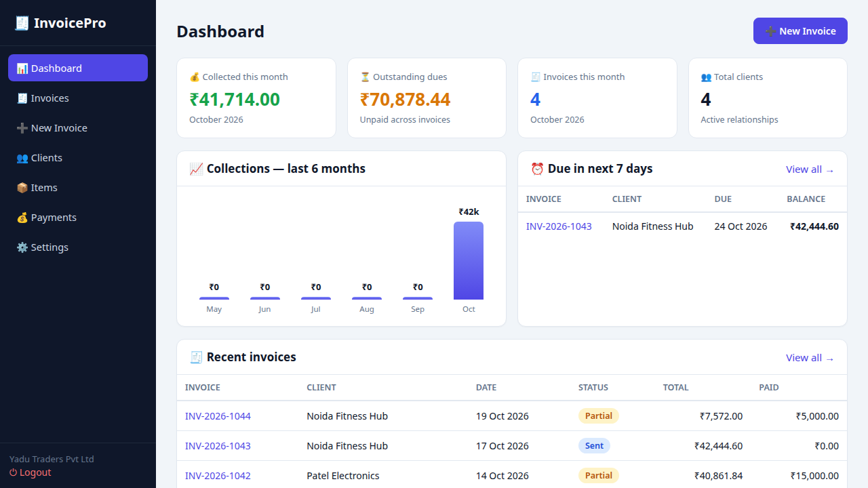Image resolution: width=868 pixels, height=488 pixels.
Task: Click the receipt icon beside Recent invoices heading
Action: (x=197, y=357)
